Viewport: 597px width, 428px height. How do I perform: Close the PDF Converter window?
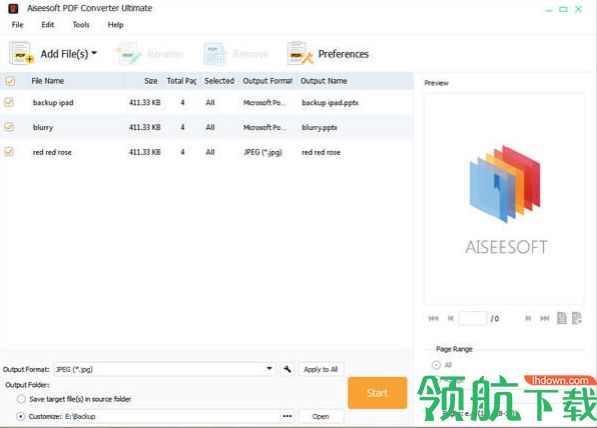point(578,9)
